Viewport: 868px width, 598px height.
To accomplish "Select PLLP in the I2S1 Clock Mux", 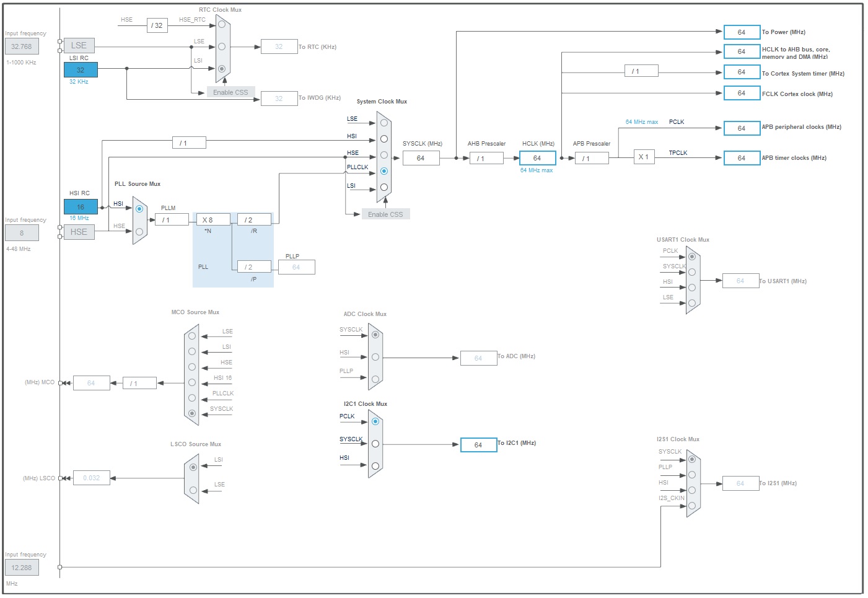I will [692, 475].
